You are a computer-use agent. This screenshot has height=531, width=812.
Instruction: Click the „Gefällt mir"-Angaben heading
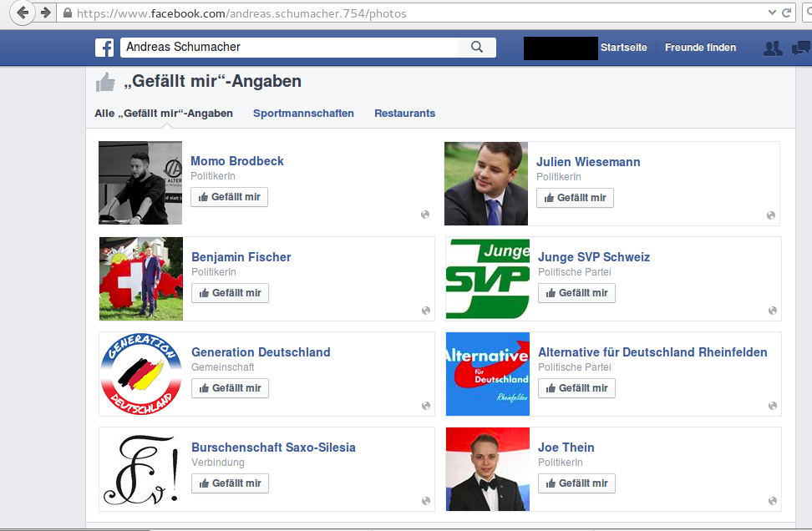point(212,81)
